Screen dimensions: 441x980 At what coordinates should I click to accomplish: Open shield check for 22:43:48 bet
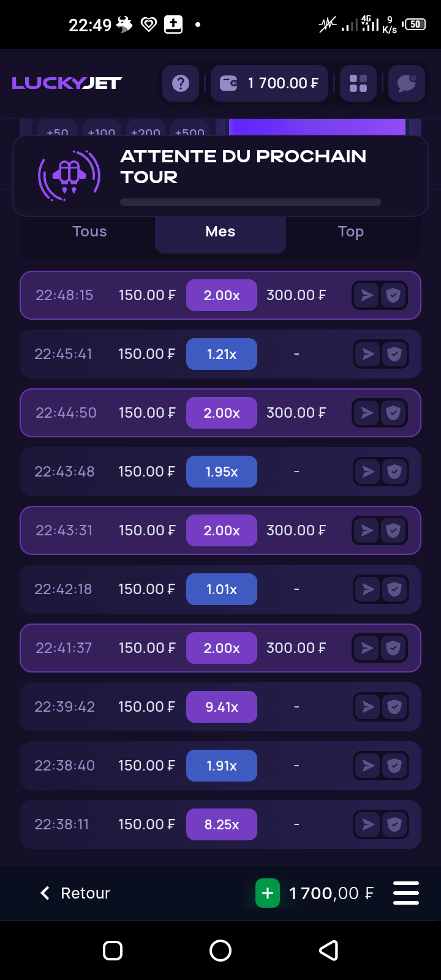[x=394, y=472]
